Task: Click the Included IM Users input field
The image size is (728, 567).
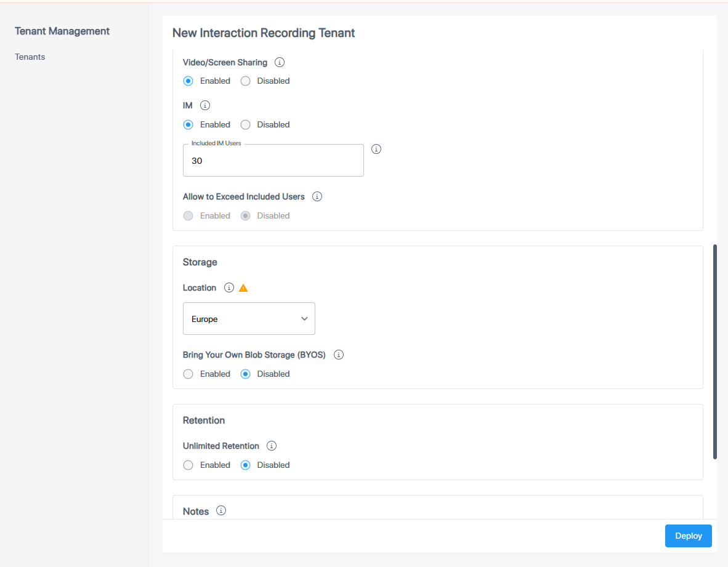Action: [273, 161]
